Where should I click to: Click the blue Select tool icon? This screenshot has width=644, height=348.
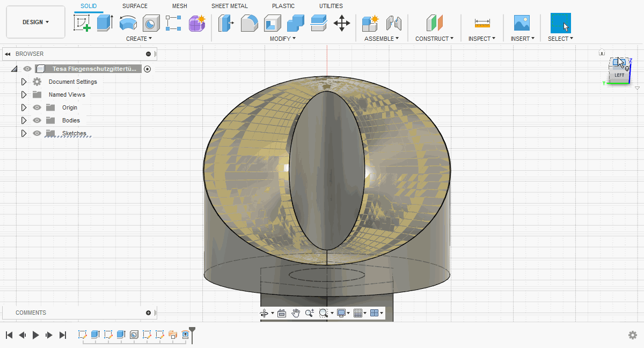coord(561,23)
